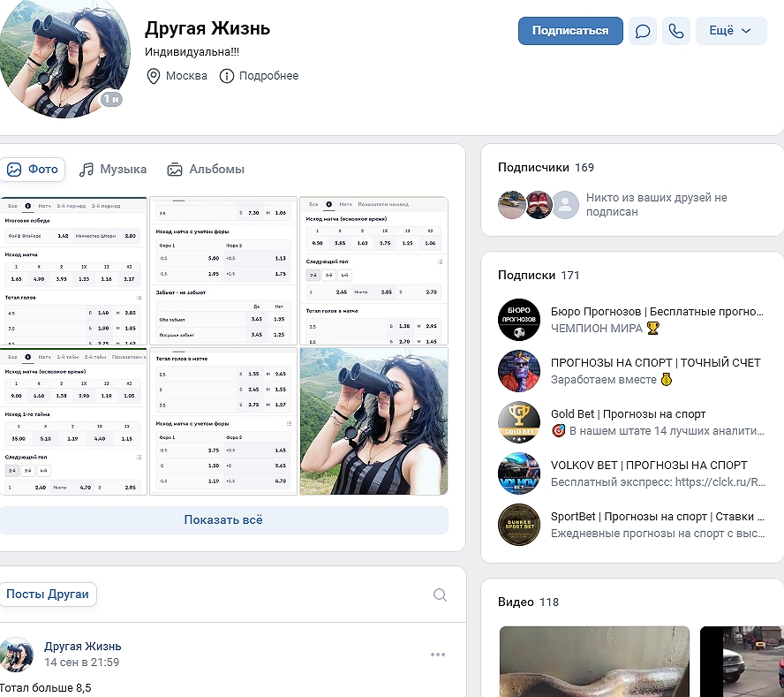Open the three-dot post options menu
784x697 pixels.
438,655
